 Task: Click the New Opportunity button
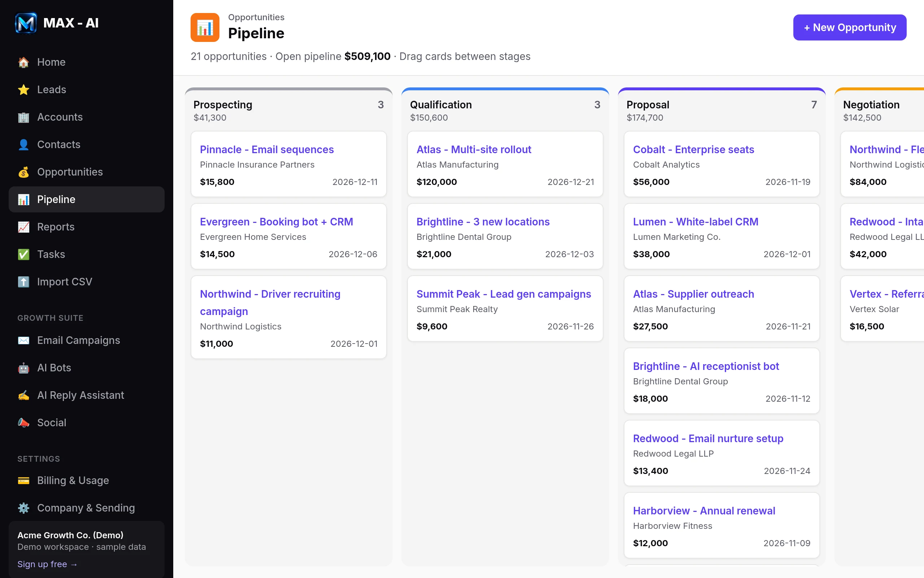pos(850,27)
